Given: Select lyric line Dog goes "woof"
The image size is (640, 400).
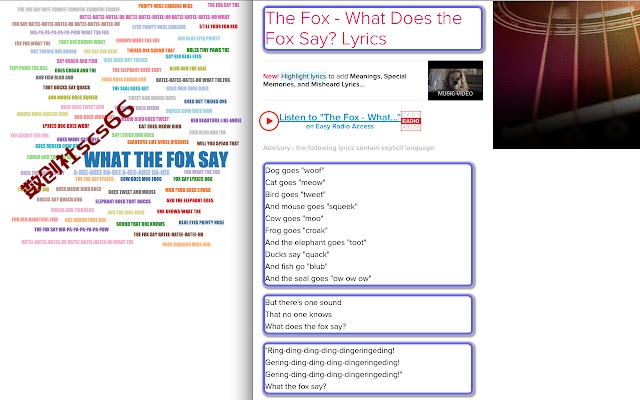Looking at the screenshot, I should (295, 170).
